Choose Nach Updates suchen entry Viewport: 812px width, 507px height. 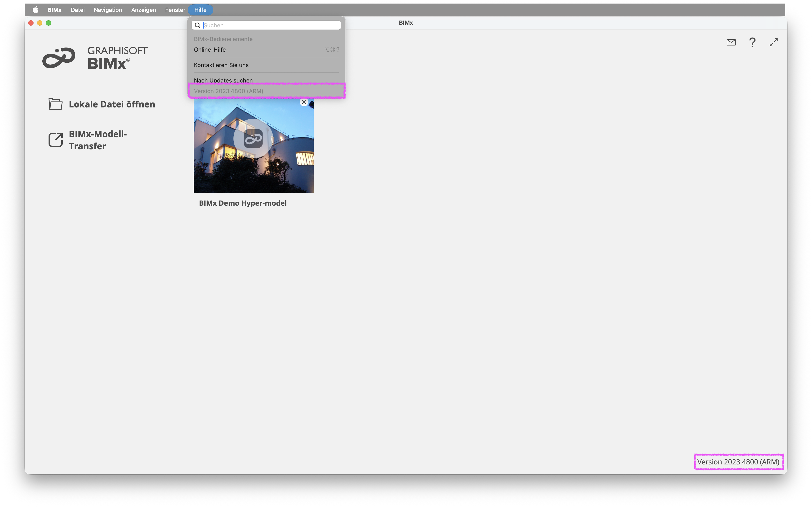click(266, 81)
